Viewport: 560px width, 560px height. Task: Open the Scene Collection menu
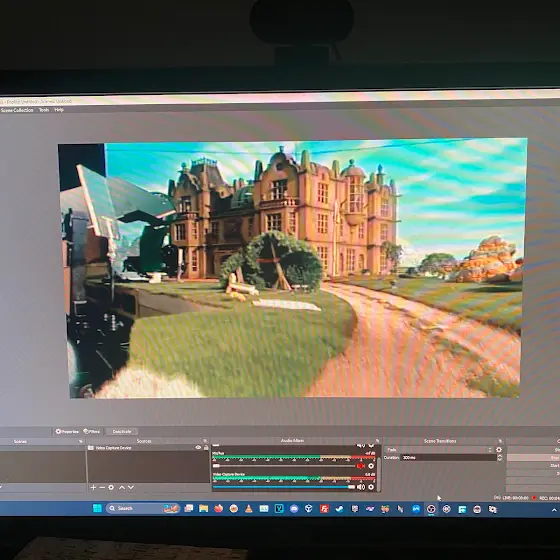17,110
